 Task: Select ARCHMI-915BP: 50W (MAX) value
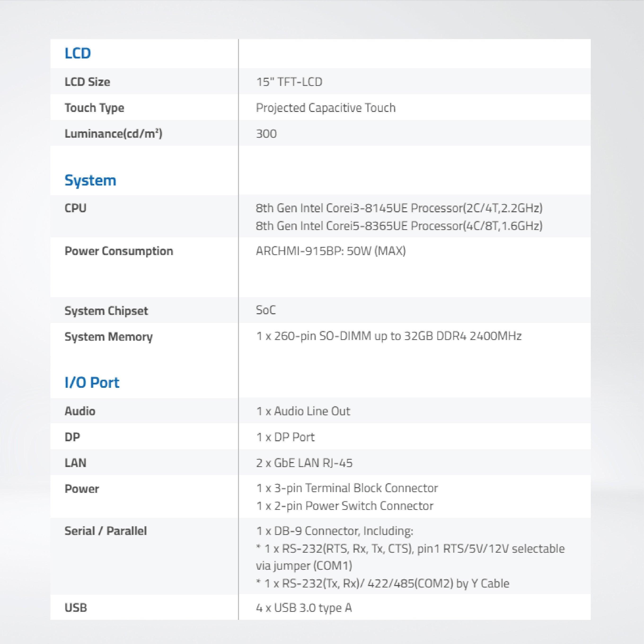331,251
